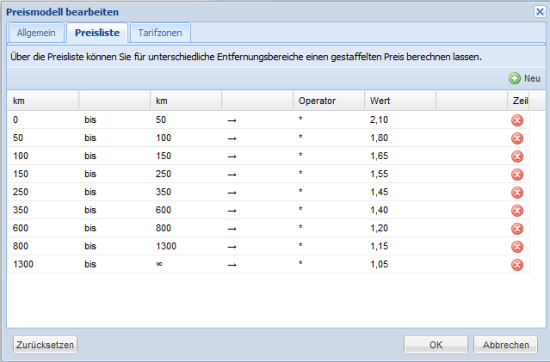Click the bis cell in the 1,45 row
This screenshot has height=362, width=550.
click(115, 192)
